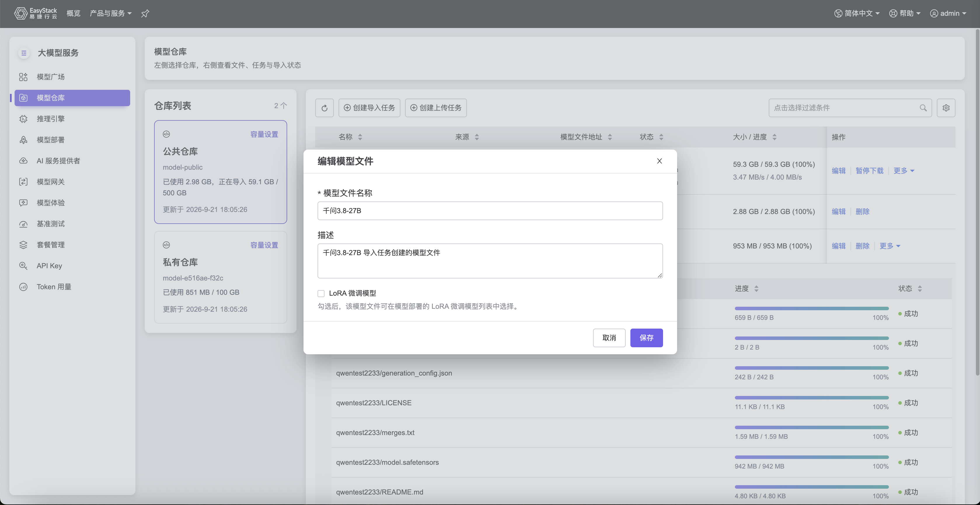The height and width of the screenshot is (505, 980).
Task: Click the Token 用量 sidebar icon
Action: pyautogui.click(x=23, y=287)
